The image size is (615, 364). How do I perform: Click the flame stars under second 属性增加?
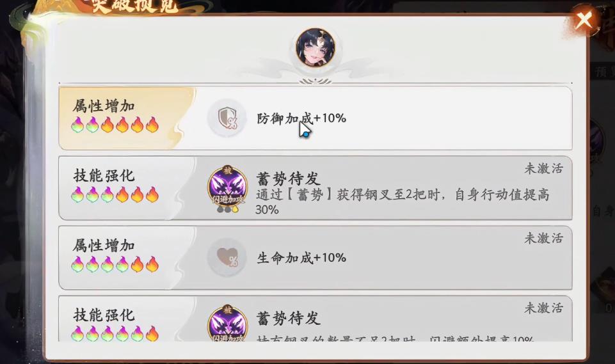point(115,264)
